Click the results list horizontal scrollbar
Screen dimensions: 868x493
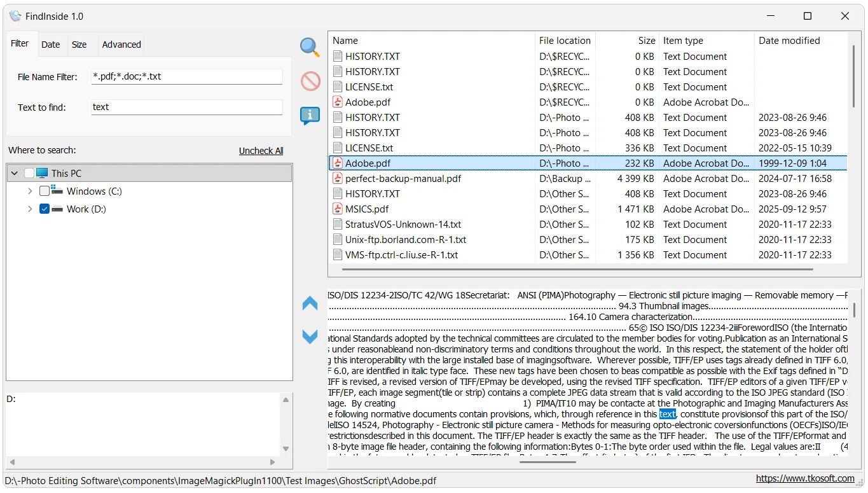pos(577,269)
